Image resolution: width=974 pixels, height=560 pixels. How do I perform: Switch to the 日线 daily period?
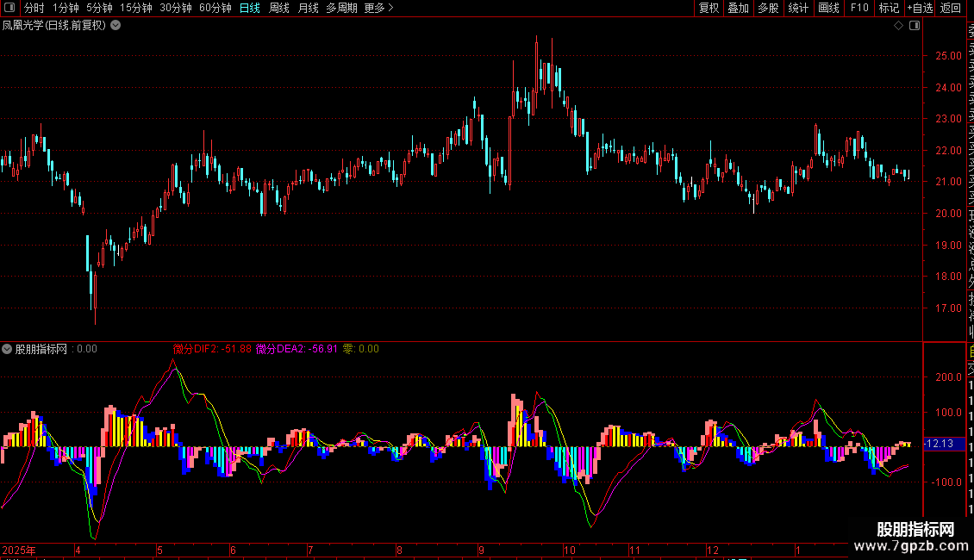pyautogui.click(x=250, y=9)
